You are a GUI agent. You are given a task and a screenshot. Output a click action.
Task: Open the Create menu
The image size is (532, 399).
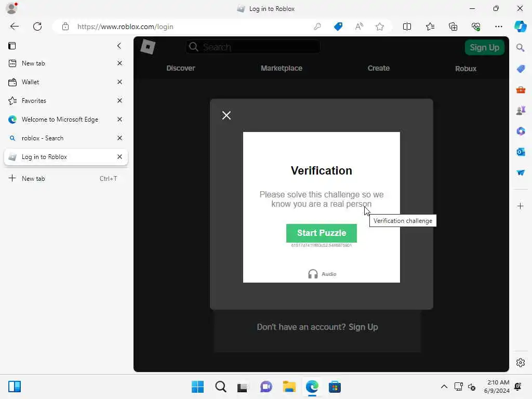(x=378, y=68)
